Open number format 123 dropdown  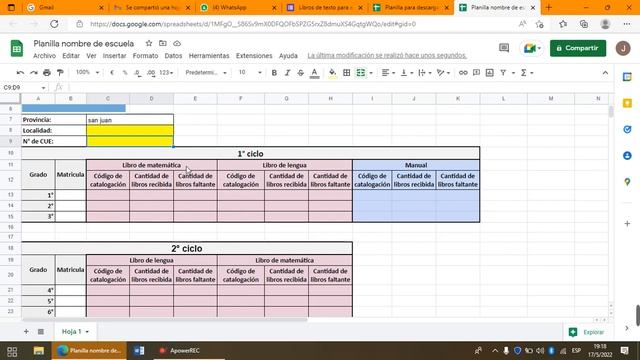pyautogui.click(x=166, y=73)
